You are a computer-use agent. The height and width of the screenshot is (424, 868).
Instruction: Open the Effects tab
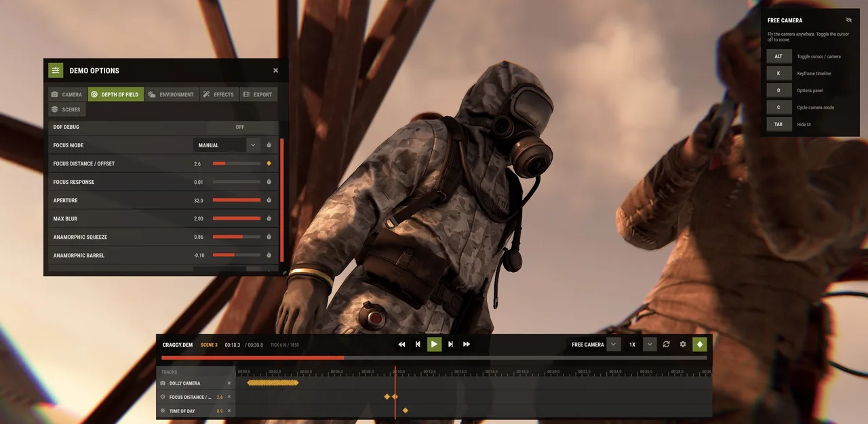click(218, 94)
